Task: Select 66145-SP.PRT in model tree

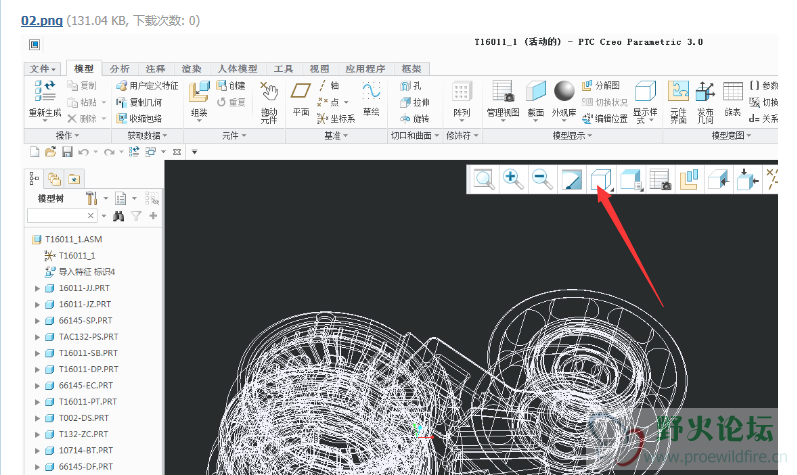Action: [78, 321]
